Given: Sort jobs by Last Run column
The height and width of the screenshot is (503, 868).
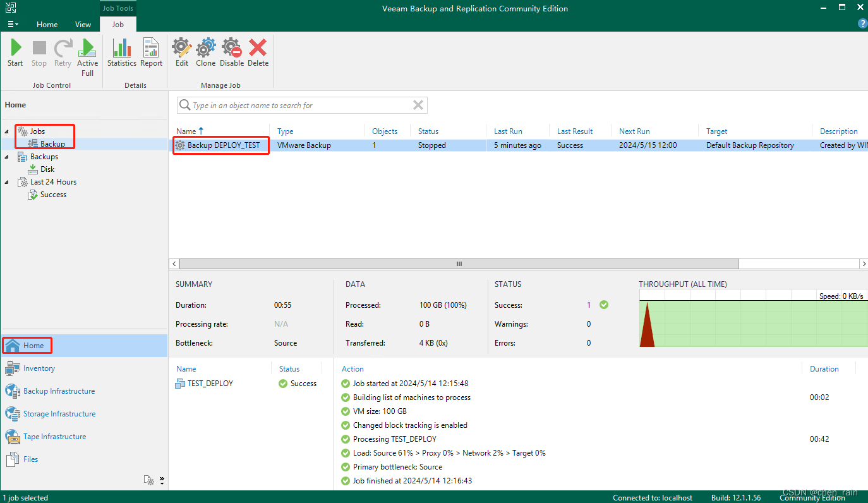Looking at the screenshot, I should pos(508,131).
